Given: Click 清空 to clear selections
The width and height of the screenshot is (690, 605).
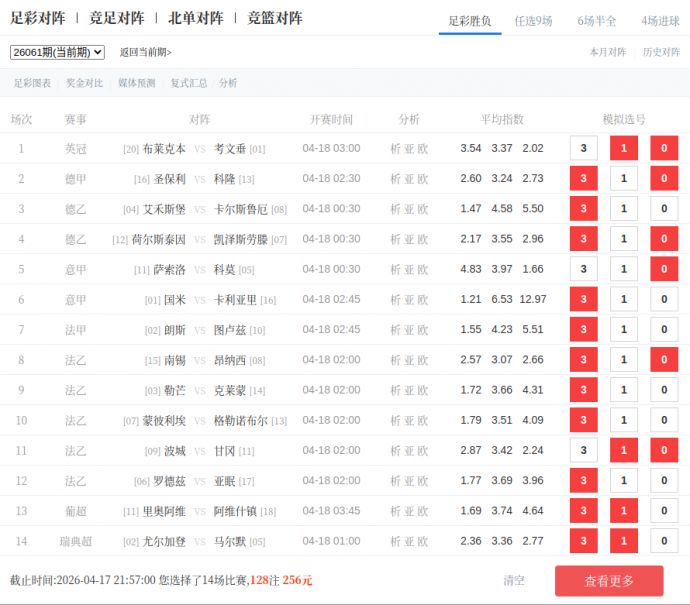Looking at the screenshot, I should (514, 580).
